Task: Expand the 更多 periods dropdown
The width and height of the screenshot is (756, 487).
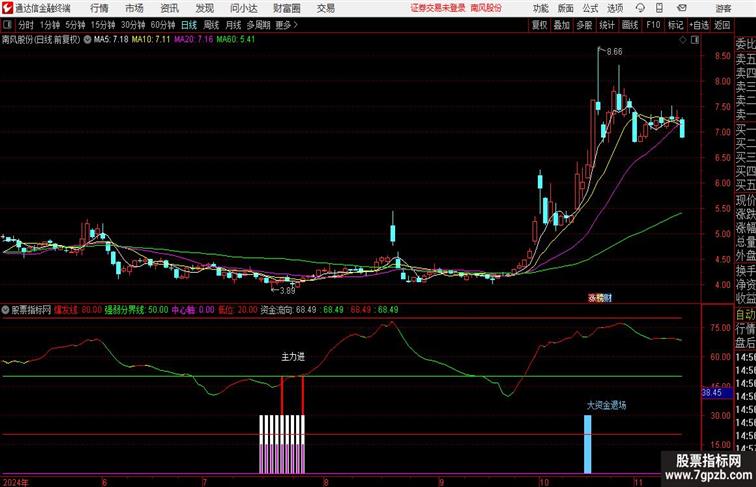Action: (286, 25)
